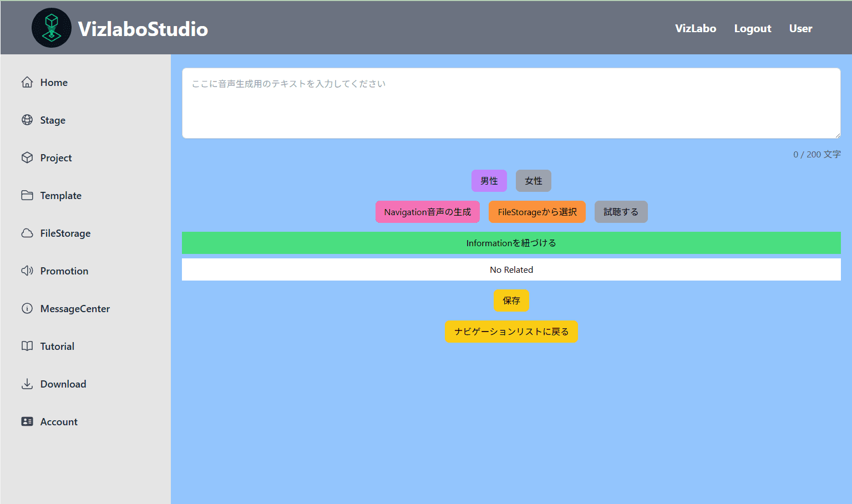Click the FileStorageから選択 button
This screenshot has height=504, width=852.
[537, 212]
